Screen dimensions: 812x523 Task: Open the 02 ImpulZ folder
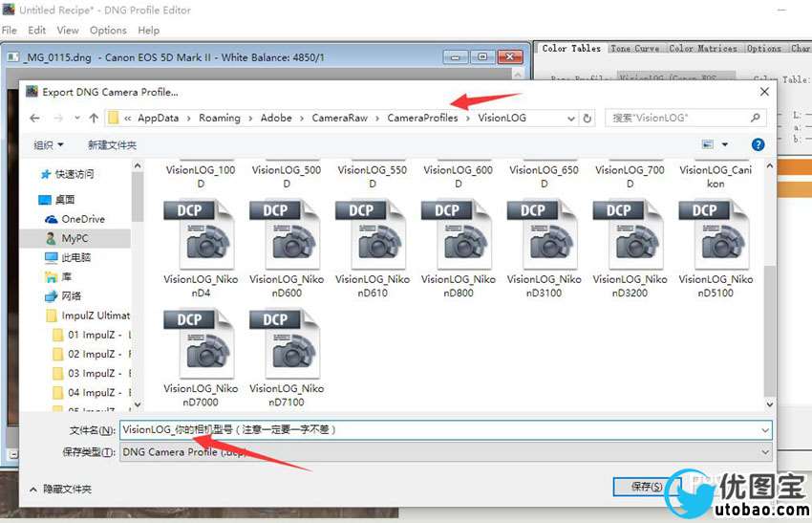[92, 354]
